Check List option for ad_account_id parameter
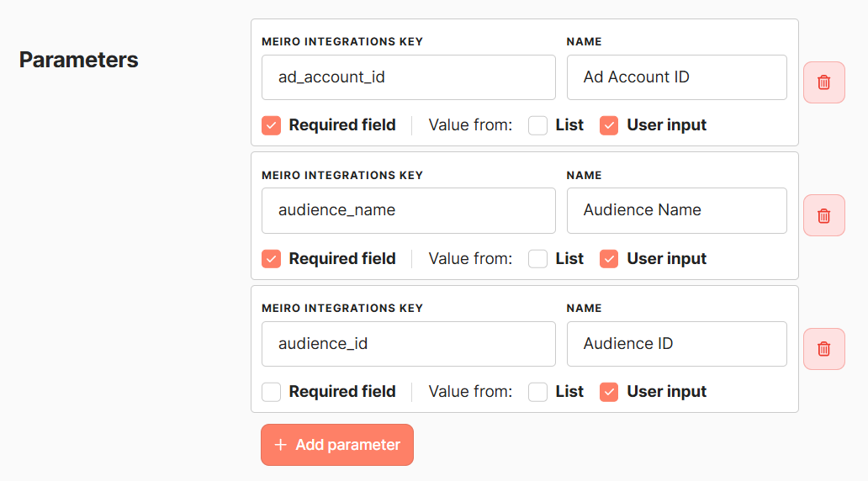 click(x=537, y=125)
